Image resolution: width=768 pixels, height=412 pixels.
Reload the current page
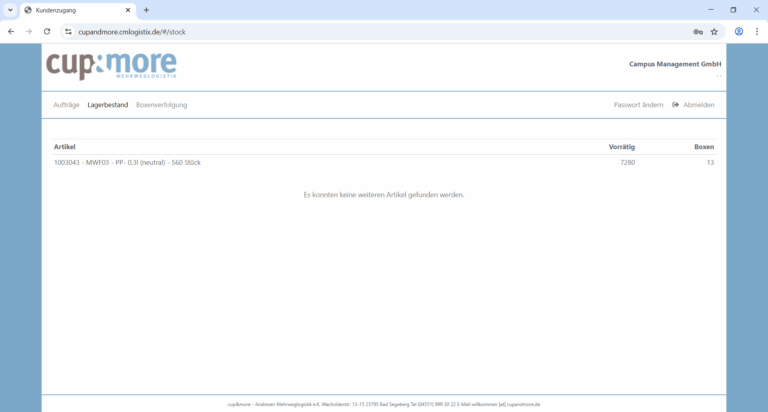47,31
